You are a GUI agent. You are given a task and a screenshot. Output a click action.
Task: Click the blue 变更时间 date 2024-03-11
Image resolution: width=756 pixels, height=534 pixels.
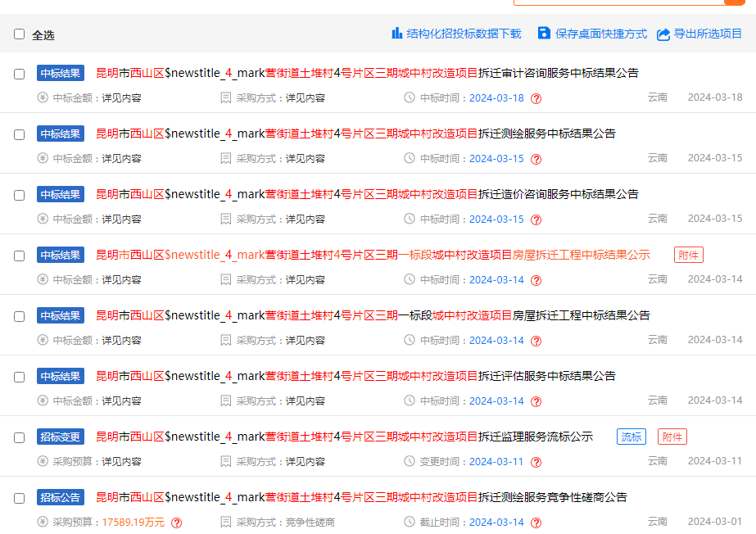496,462
